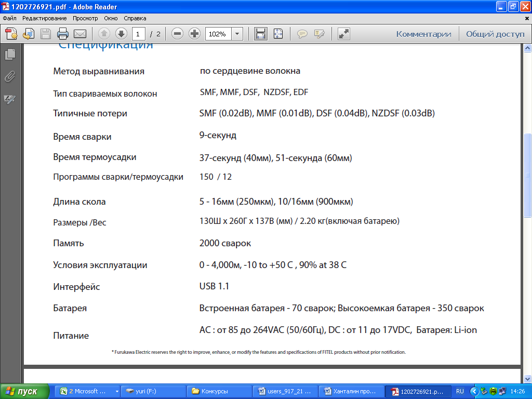This screenshot has width=532, height=399.
Task: Select the highlight text tool icon
Action: pyautogui.click(x=320, y=34)
